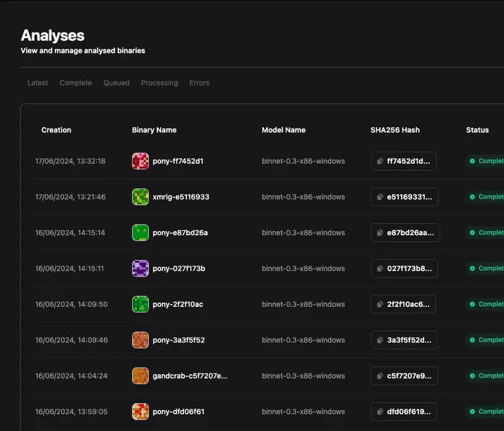Click the status check icon for pony-027f173b
504x431 pixels.
[472, 268]
